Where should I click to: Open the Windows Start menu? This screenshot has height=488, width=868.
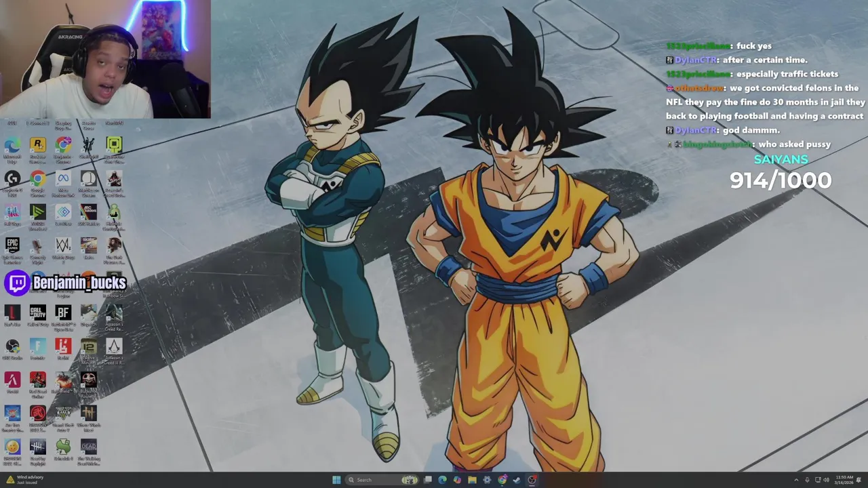click(x=336, y=480)
